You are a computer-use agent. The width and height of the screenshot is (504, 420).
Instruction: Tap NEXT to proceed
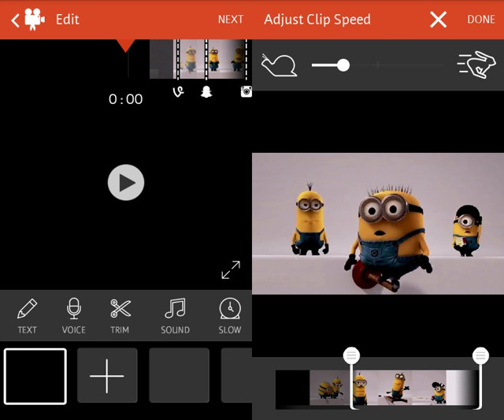pyautogui.click(x=231, y=20)
